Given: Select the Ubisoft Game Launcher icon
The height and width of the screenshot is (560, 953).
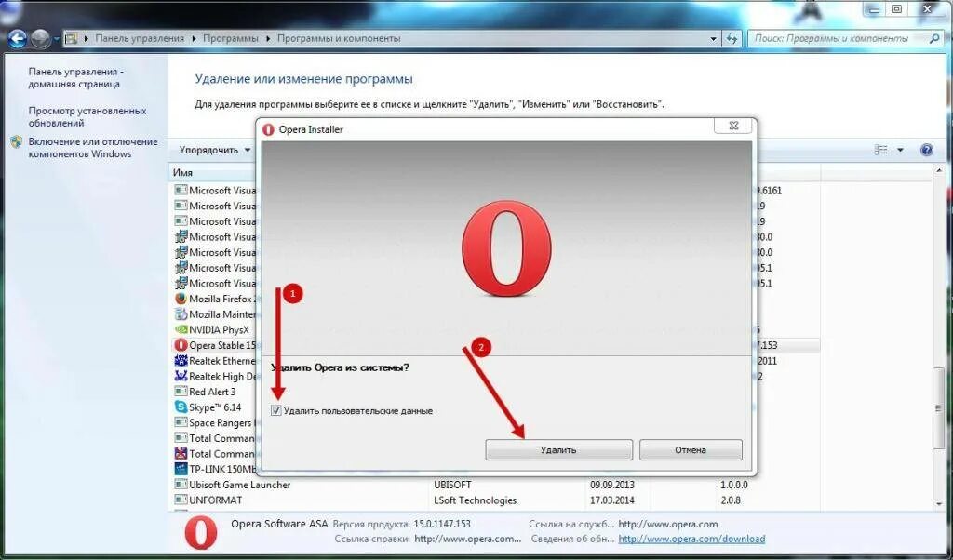Looking at the screenshot, I should point(181,485).
